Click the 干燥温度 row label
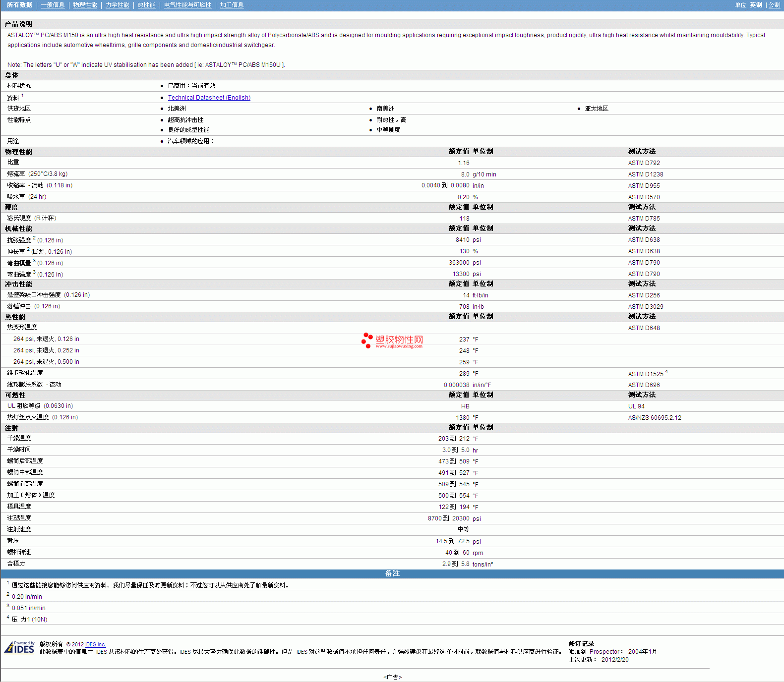The width and height of the screenshot is (784, 682). coord(19,438)
